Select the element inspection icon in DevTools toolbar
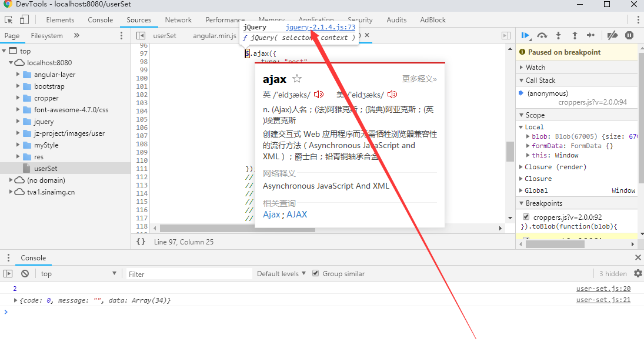 [9, 19]
